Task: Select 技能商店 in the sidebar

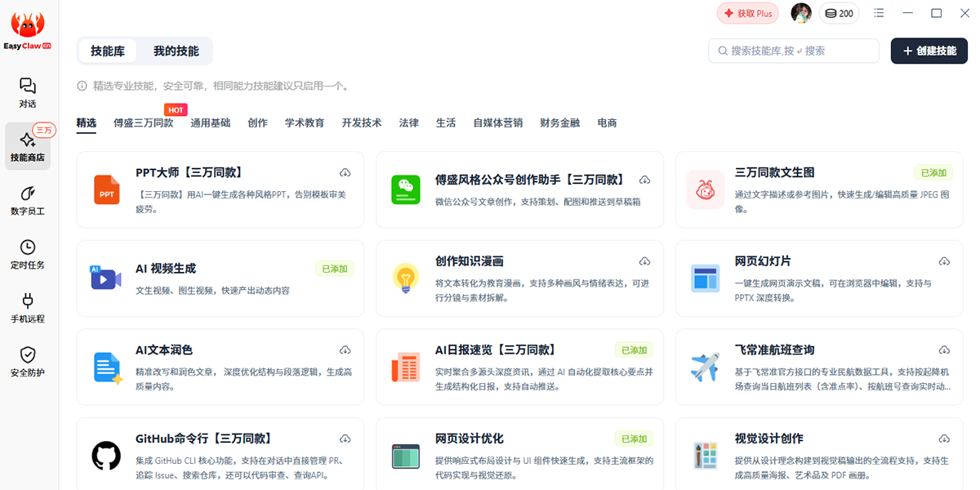Action: 28,146
